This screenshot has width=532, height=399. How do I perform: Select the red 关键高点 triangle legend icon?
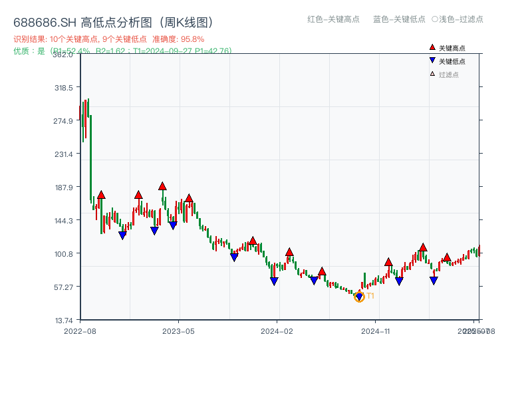[434, 48]
